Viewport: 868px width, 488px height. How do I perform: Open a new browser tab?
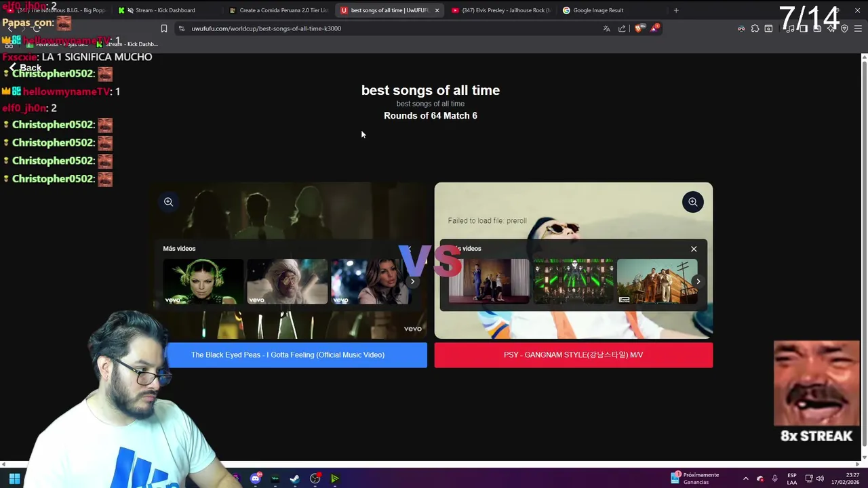pos(676,10)
